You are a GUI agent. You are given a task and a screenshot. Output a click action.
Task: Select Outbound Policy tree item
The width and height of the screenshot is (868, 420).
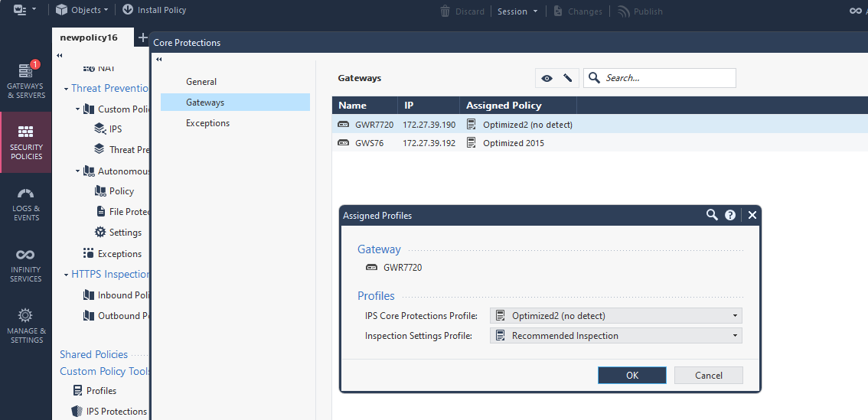pyautogui.click(x=116, y=316)
